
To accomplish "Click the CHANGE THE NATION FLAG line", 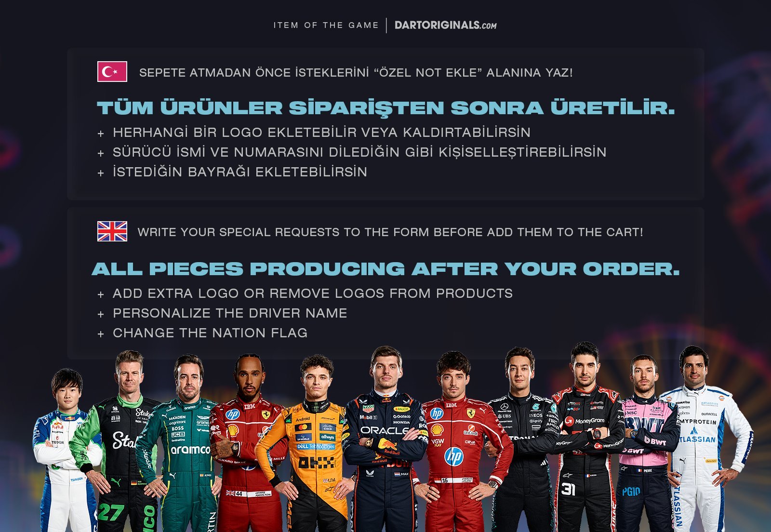I will [210, 333].
